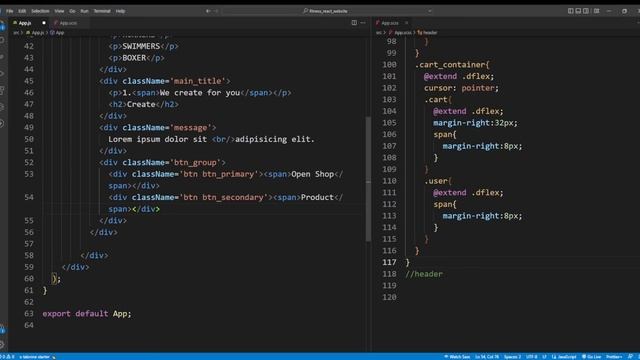Open the View menu
The width and height of the screenshot is (640, 360).
[59, 11]
